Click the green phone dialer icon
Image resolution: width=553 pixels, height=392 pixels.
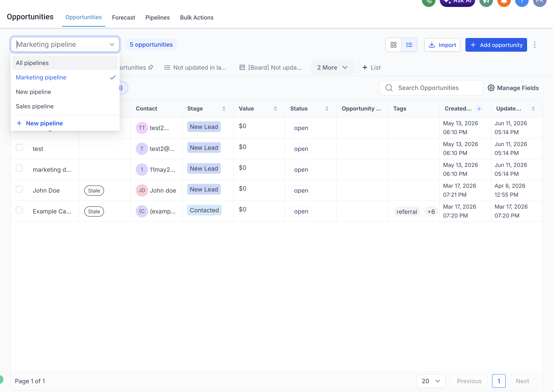point(429,1)
